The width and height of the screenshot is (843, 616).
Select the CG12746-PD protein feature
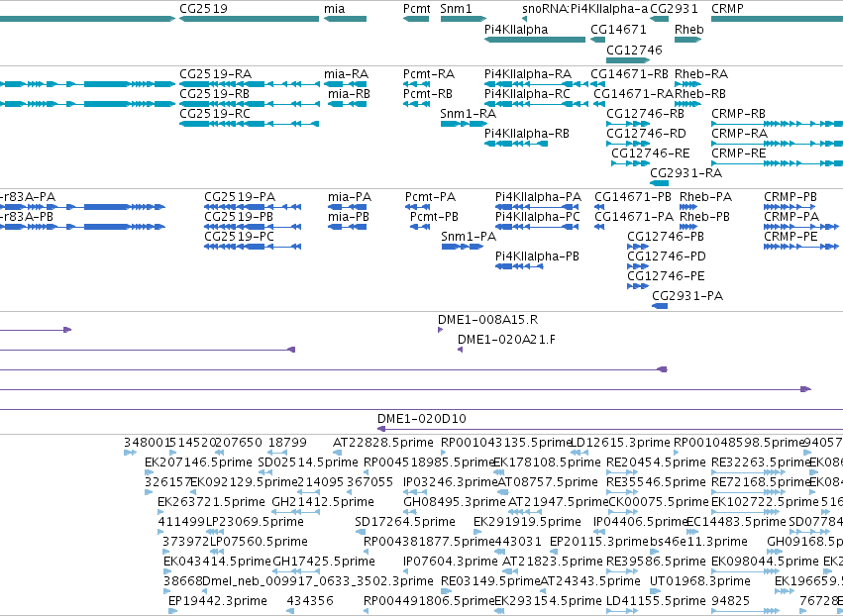pos(638,266)
